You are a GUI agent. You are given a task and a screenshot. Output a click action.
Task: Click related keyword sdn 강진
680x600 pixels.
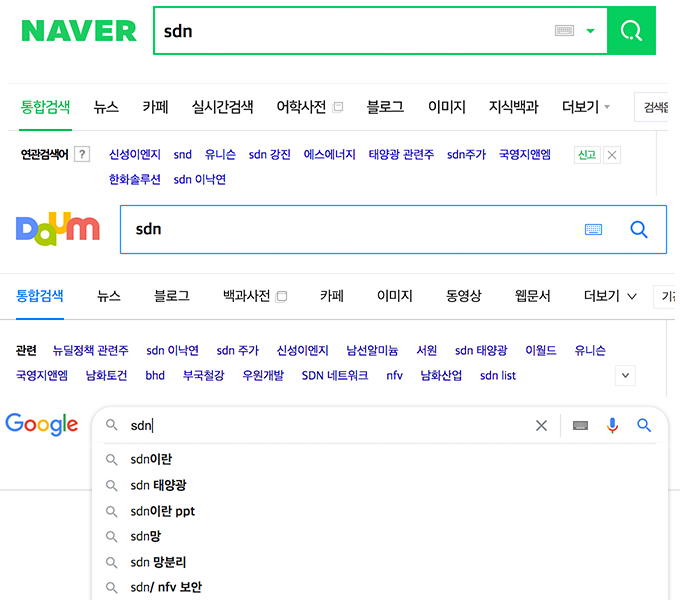269,154
